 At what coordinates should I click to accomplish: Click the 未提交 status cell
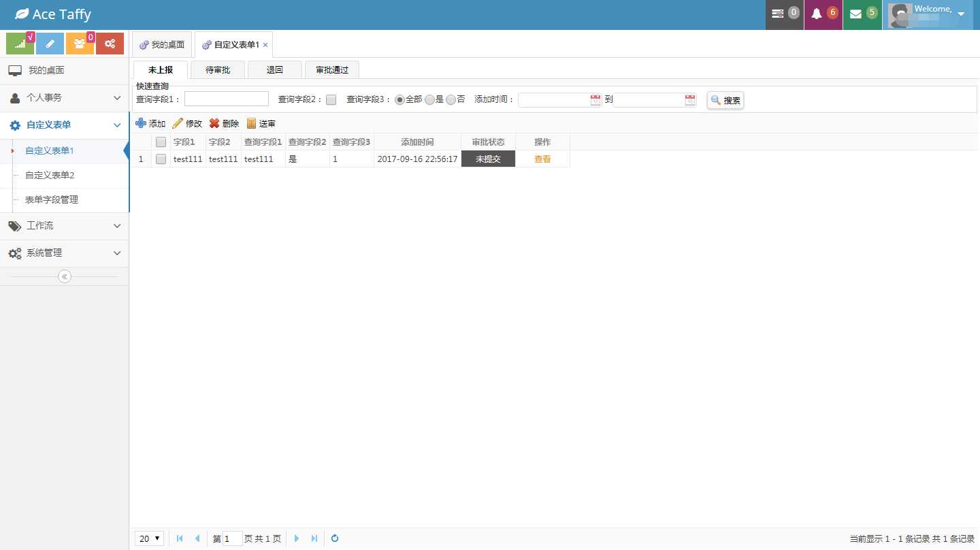[x=488, y=159]
